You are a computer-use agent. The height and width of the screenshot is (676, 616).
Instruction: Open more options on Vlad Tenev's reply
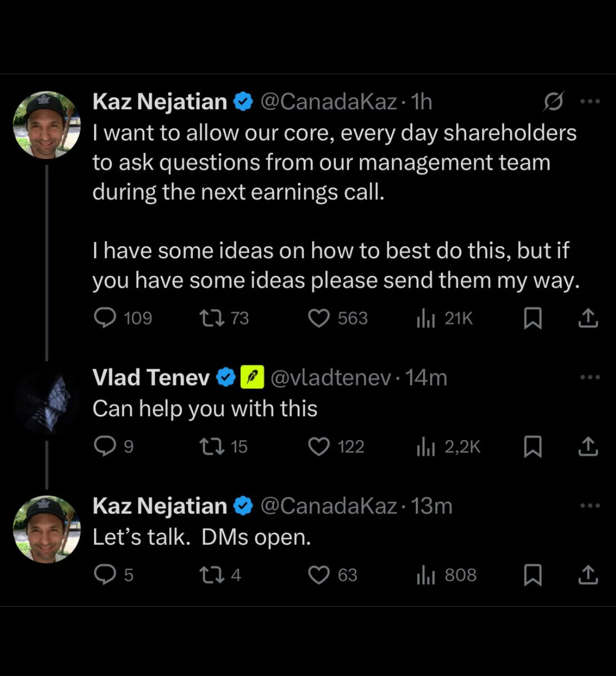coord(590,377)
